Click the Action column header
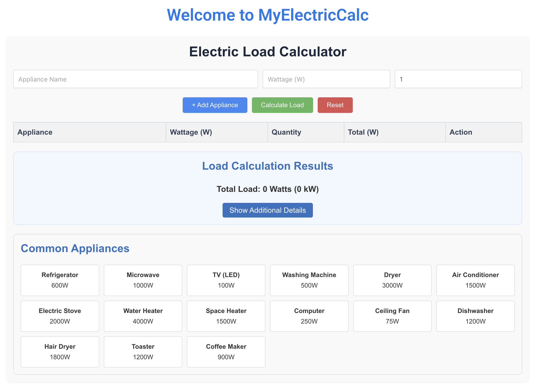Image resolution: width=535 pixels, height=392 pixels. [484, 132]
